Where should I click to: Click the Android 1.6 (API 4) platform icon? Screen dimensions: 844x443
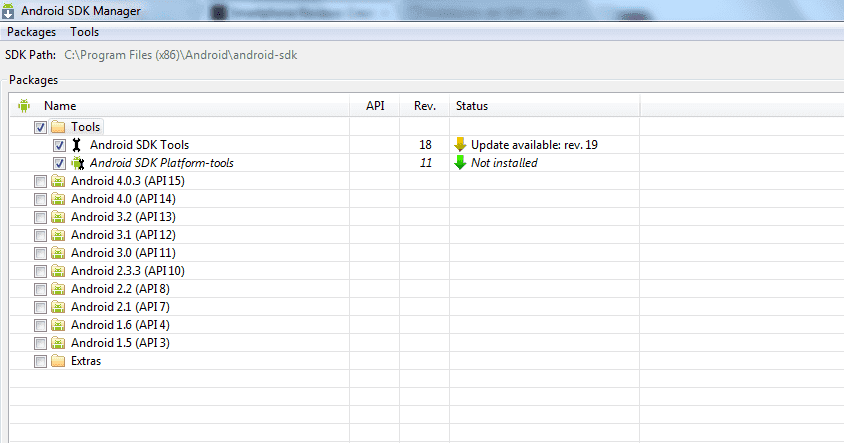[58, 325]
